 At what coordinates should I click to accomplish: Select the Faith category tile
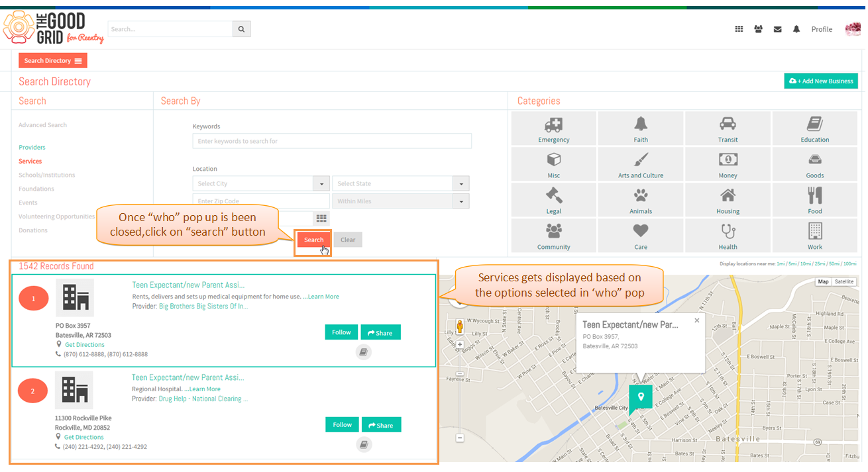(x=641, y=128)
